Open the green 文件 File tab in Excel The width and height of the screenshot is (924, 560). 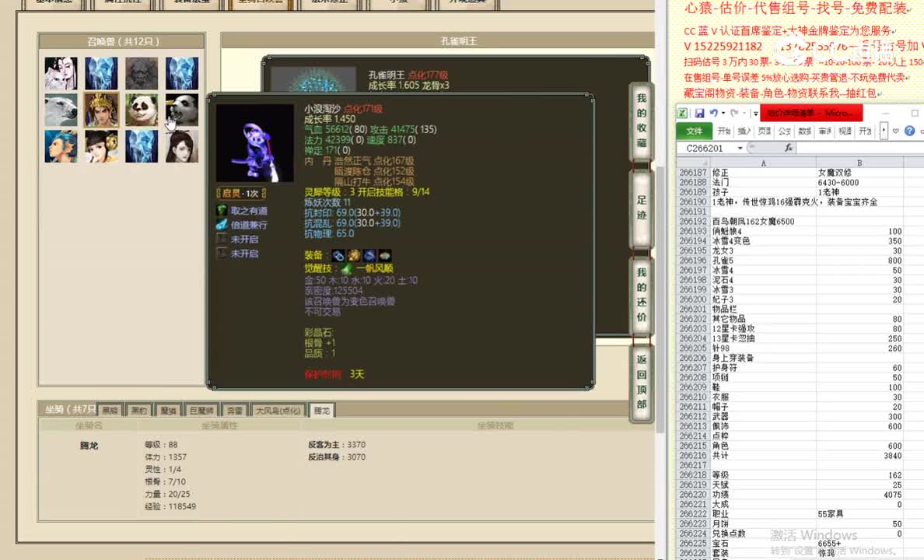pyautogui.click(x=695, y=131)
